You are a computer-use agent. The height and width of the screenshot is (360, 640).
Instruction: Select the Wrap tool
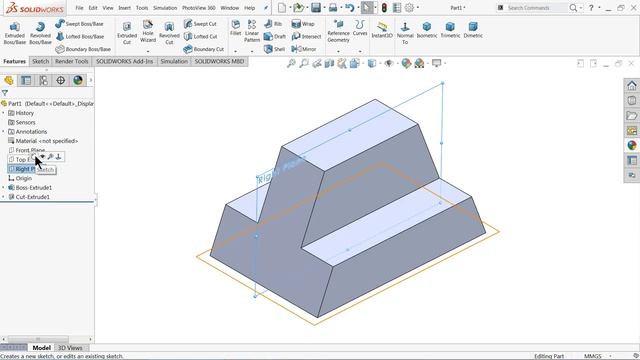point(303,24)
